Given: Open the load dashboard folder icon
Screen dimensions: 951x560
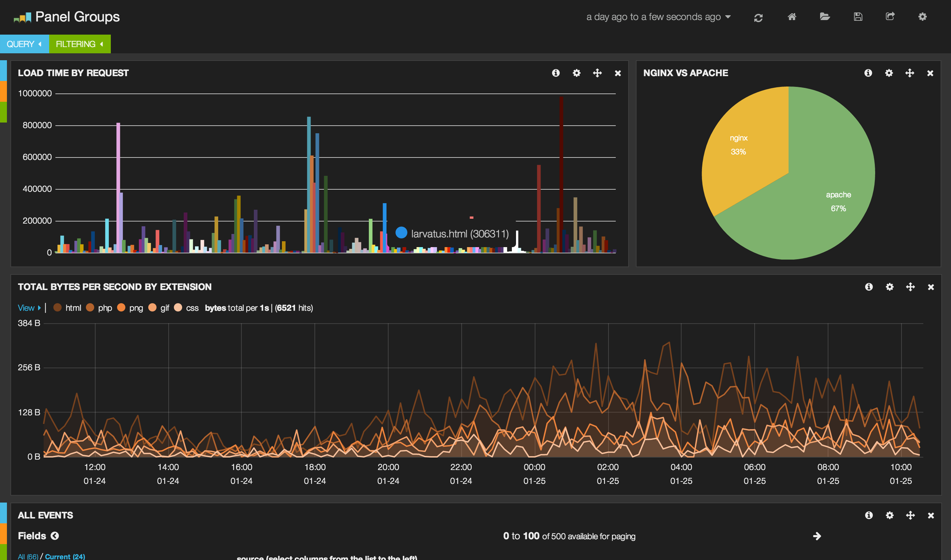Looking at the screenshot, I should 825,17.
